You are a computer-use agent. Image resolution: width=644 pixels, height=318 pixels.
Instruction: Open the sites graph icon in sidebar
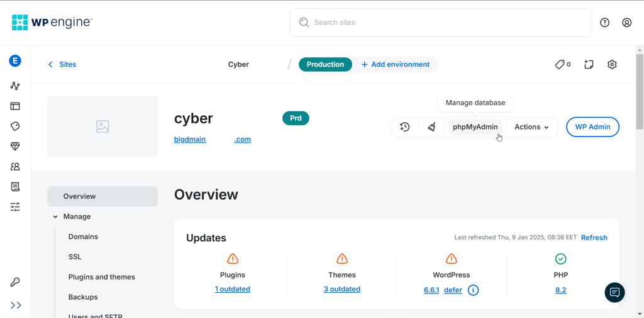click(15, 86)
